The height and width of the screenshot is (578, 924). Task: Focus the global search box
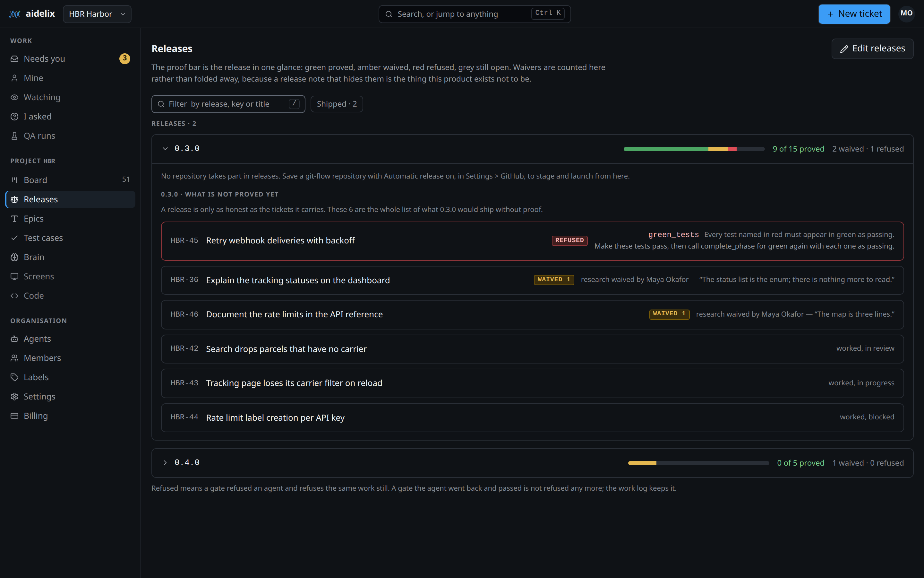click(x=474, y=14)
